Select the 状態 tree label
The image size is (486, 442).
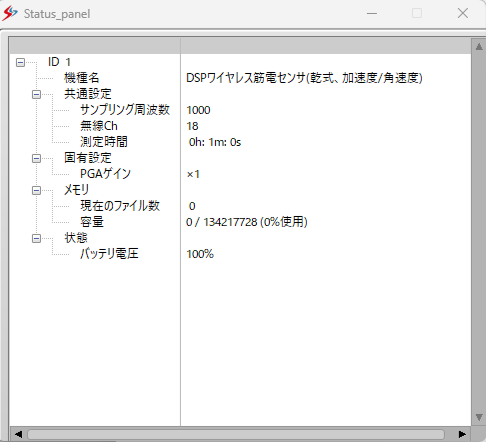[x=76, y=238]
